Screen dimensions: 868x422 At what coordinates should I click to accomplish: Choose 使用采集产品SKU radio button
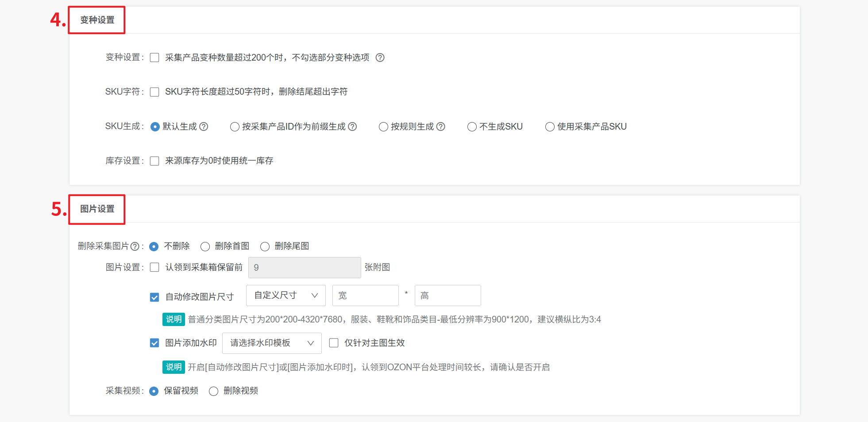pos(550,127)
